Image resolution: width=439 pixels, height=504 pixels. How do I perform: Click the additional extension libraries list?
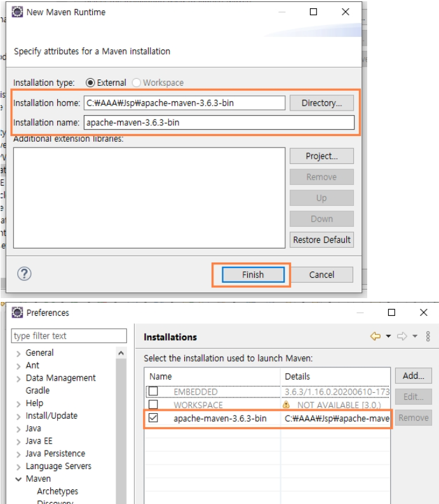(149, 198)
